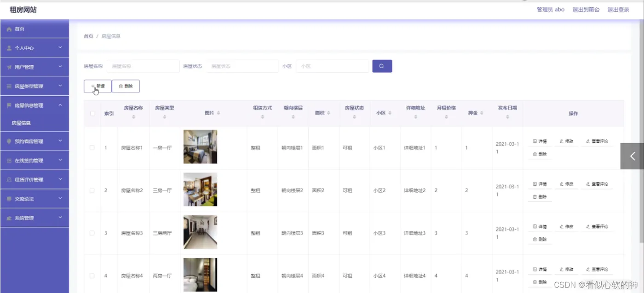Open 详情 for row 房屋名称1
The width and height of the screenshot is (644, 293).
(x=540, y=141)
